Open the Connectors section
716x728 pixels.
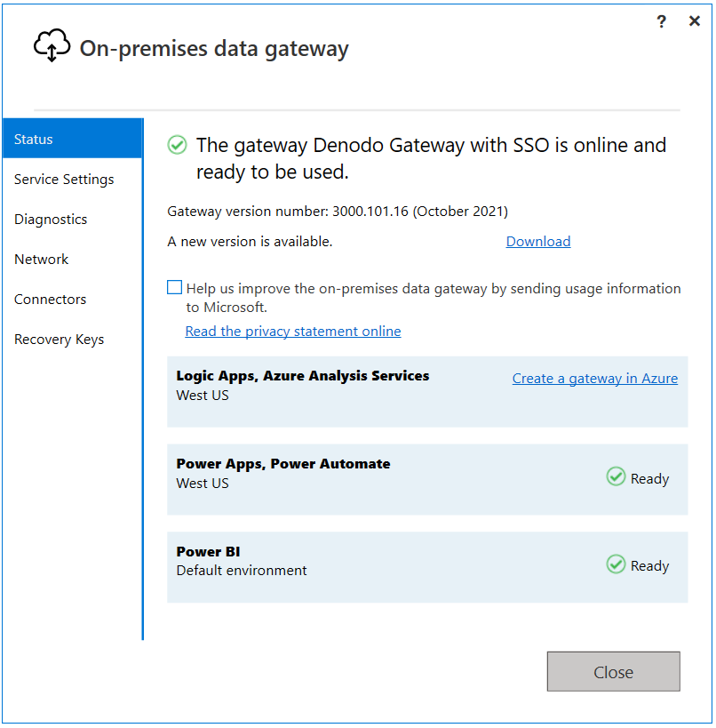[50, 299]
